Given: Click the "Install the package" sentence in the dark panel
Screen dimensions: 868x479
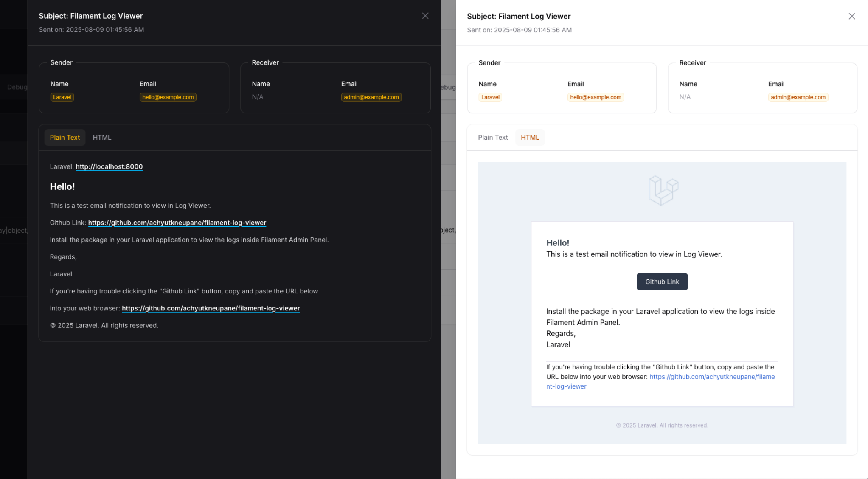Looking at the screenshot, I should (189, 240).
